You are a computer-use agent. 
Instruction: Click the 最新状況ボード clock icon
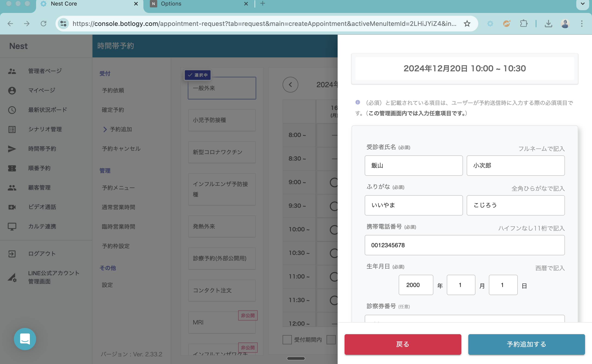[x=12, y=110]
